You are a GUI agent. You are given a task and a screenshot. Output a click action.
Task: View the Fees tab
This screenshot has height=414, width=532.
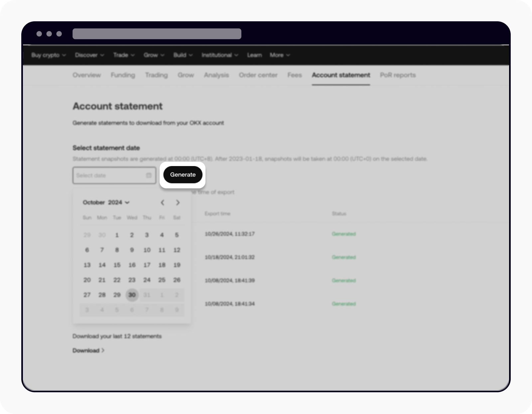tap(295, 75)
